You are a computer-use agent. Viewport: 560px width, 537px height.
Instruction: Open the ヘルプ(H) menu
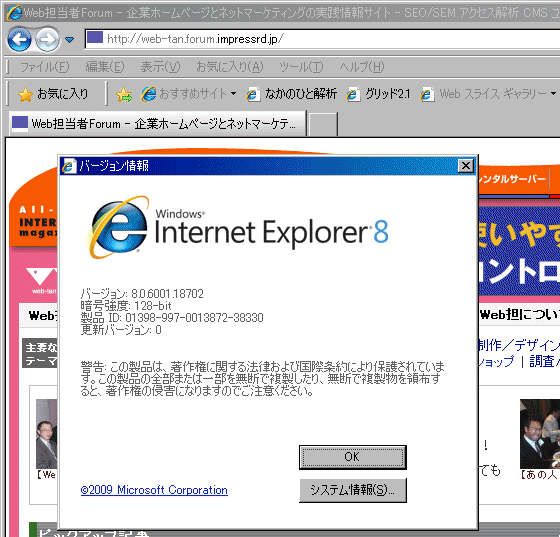[x=362, y=67]
